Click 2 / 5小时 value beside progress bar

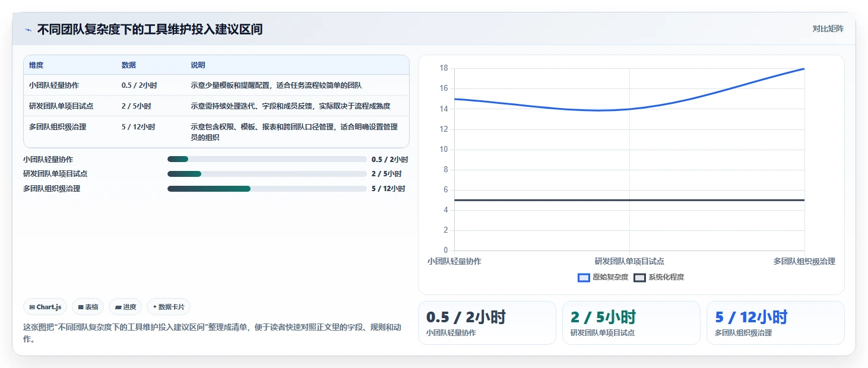[387, 174]
